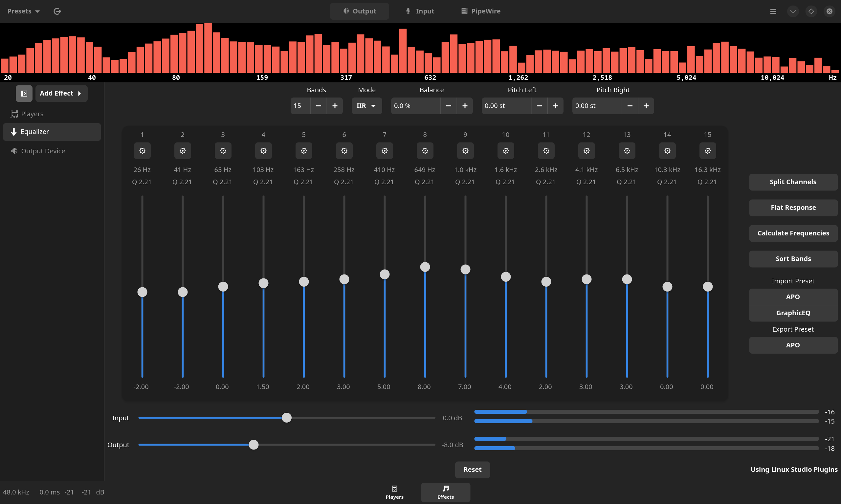841x504 pixels.
Task: Click the plus button for Bands
Action: click(x=335, y=106)
